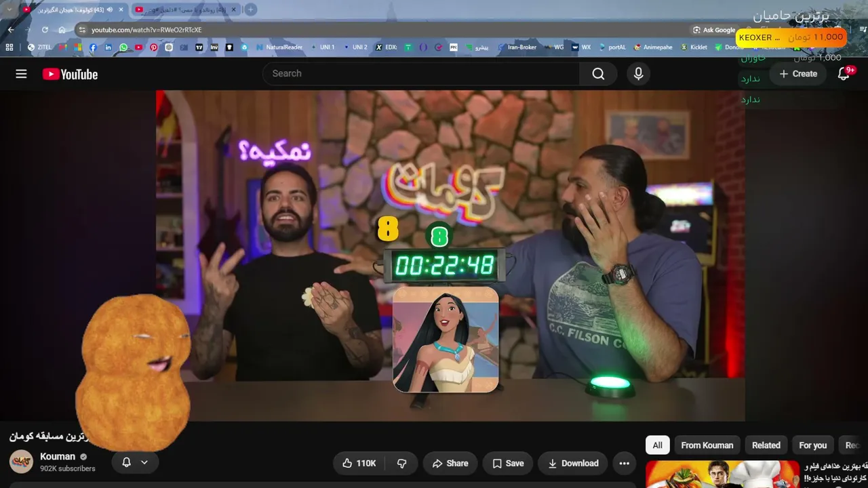Viewport: 868px width, 488px height.
Task: Open the WG bookmark
Action: (x=553, y=47)
